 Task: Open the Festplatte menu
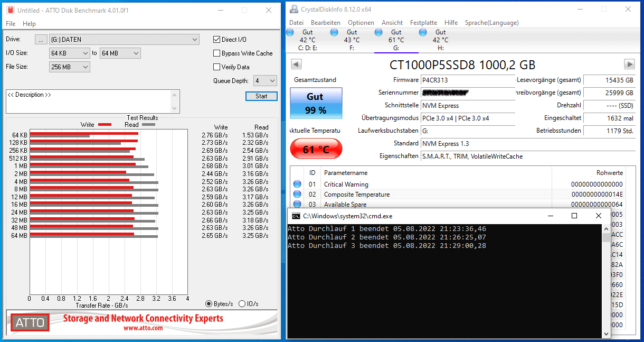pyautogui.click(x=423, y=23)
